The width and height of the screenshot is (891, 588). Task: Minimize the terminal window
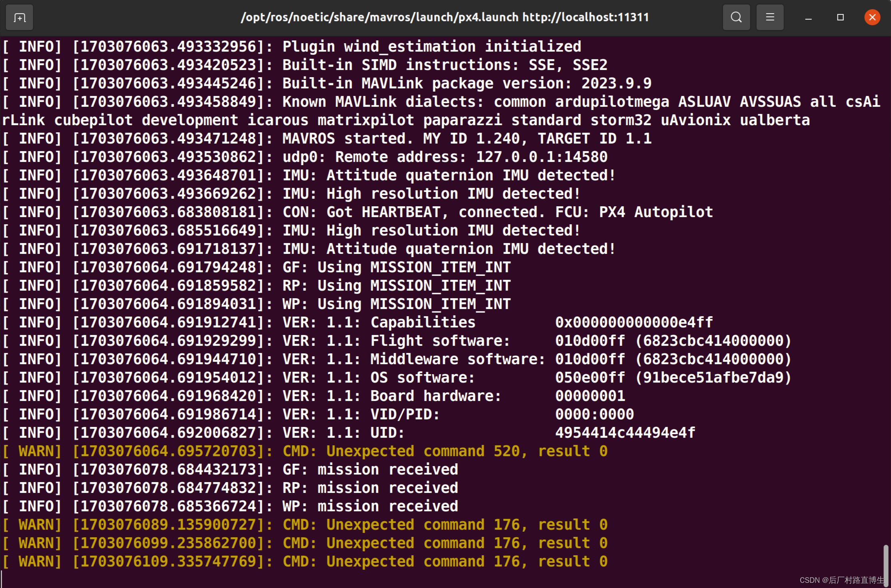(808, 18)
